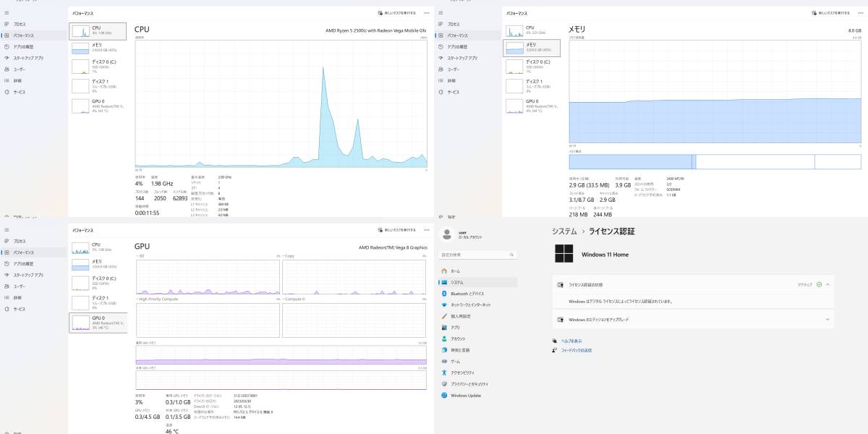Select Disk 0 (C:) thumbnail in CPU Task Manager window

tap(98, 67)
